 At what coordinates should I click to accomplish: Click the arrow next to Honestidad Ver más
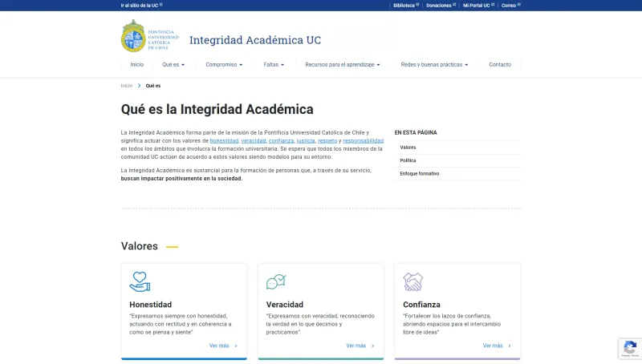click(236, 346)
